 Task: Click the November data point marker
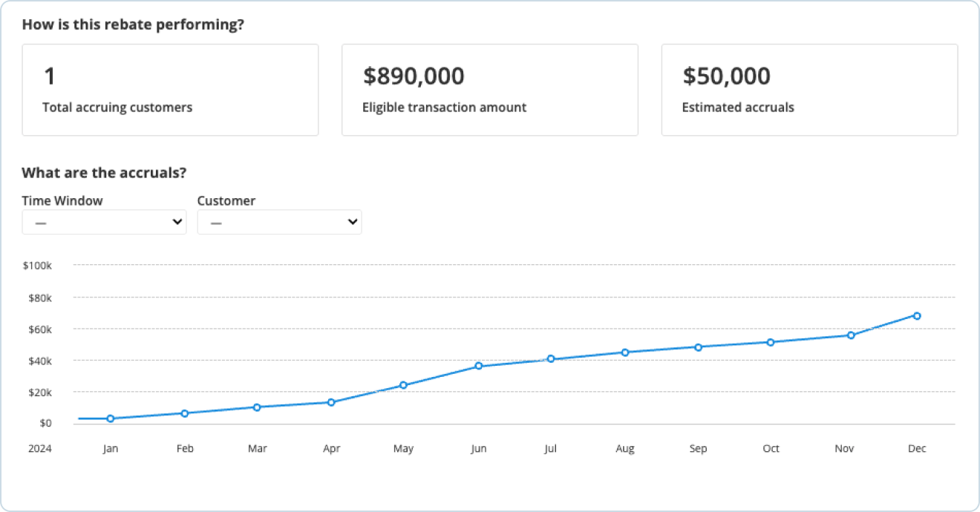pos(851,335)
